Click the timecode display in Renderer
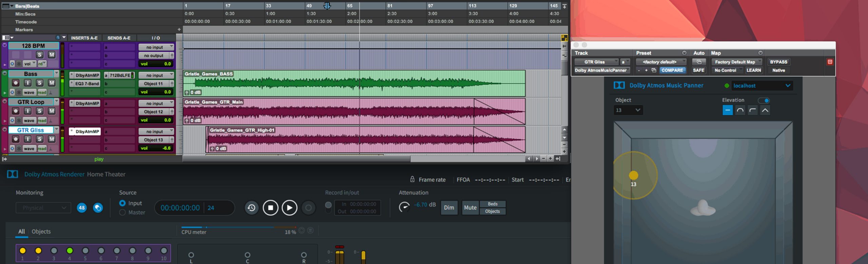868x264 pixels. pos(180,208)
